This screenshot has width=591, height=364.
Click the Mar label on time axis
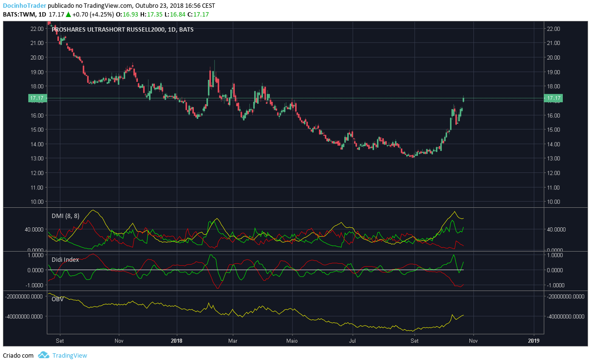233,341
